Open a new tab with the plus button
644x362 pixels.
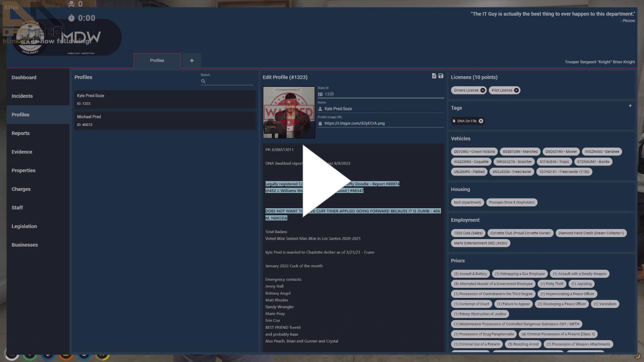192,60
